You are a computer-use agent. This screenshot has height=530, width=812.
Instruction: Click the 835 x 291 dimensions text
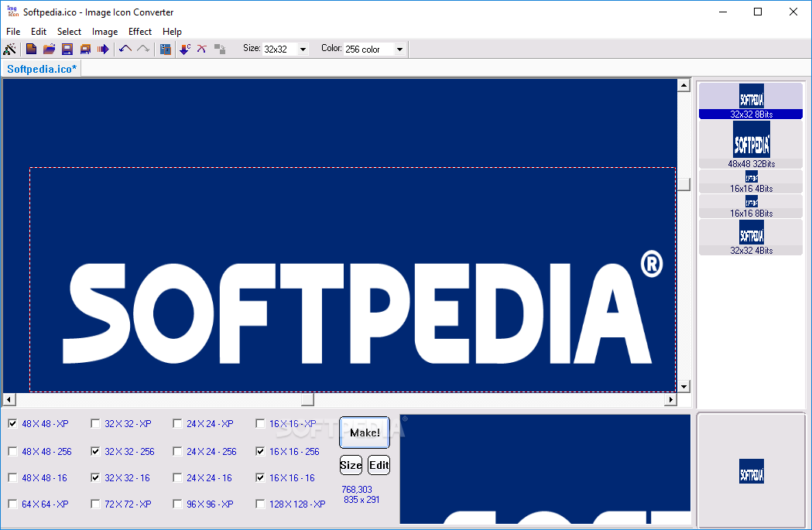[361, 500]
